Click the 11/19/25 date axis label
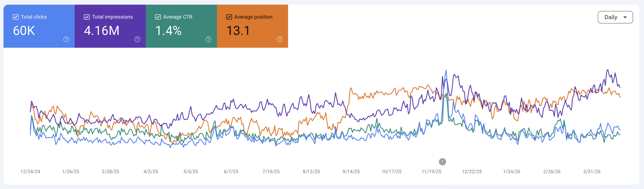644x189 pixels. click(x=431, y=172)
